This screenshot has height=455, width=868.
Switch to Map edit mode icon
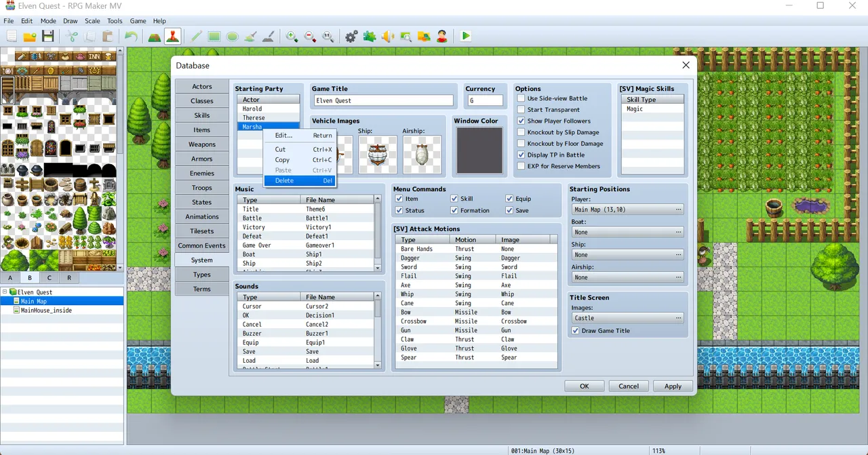[x=155, y=36]
